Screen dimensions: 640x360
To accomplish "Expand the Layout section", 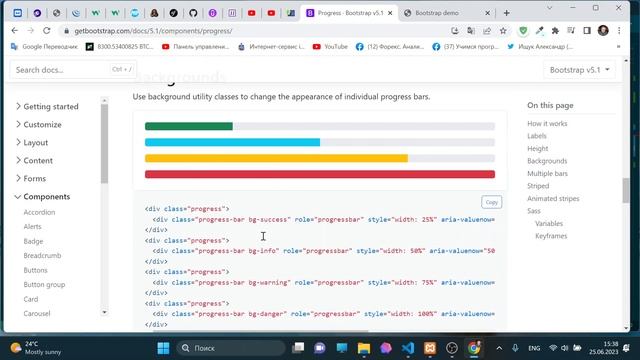I will click(x=32, y=142).
